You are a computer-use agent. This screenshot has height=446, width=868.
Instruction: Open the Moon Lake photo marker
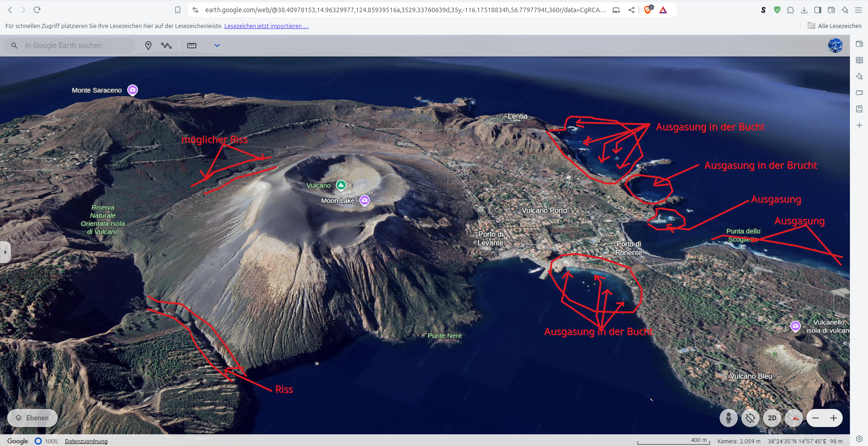[x=365, y=200]
